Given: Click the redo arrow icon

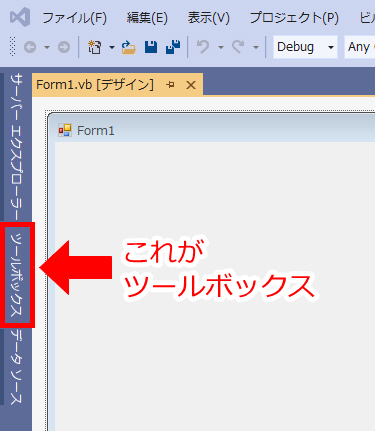Looking at the screenshot, I should coord(238,47).
